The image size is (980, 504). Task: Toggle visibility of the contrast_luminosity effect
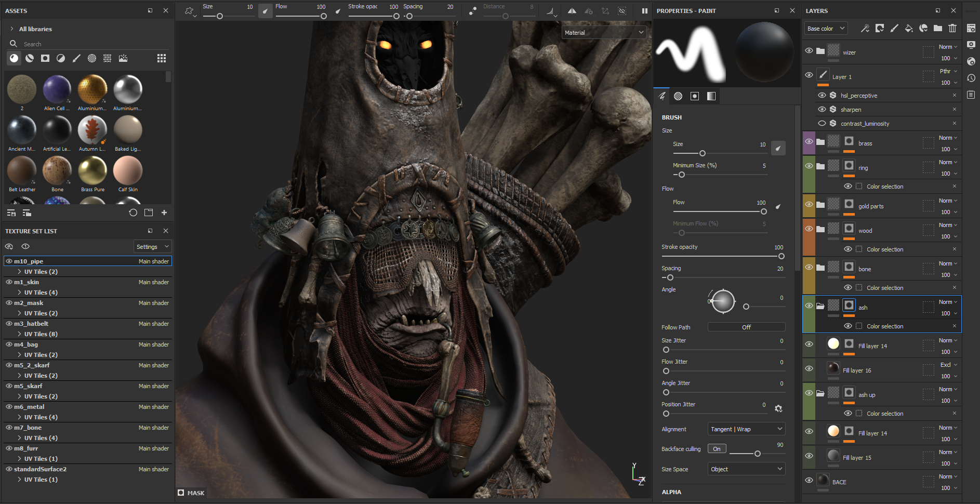(x=823, y=123)
